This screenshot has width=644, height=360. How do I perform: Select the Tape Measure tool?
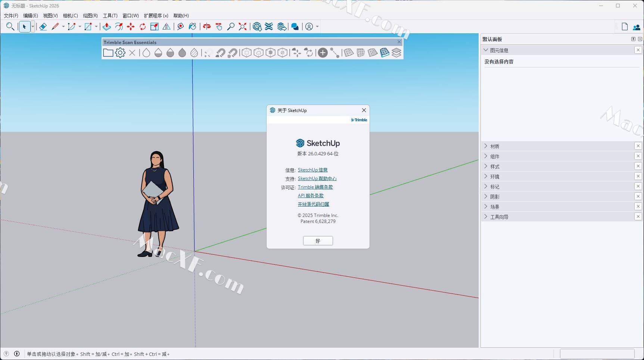[x=181, y=27]
